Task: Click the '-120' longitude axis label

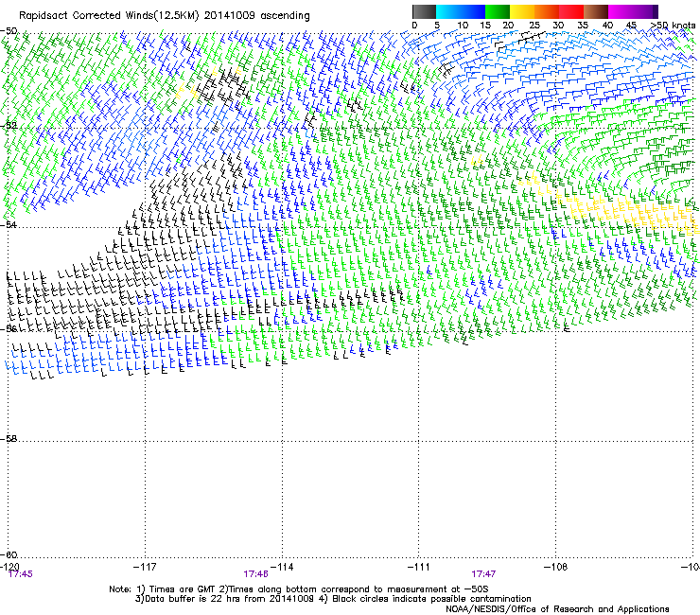Action: (9, 567)
